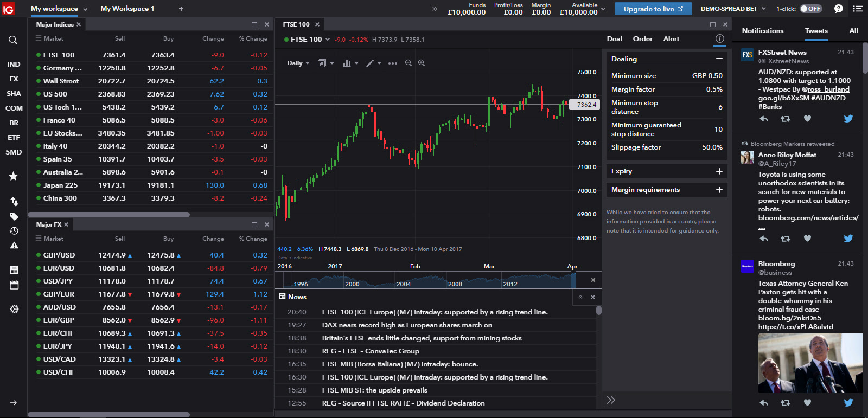Open the FTSE 100 market selector dropdown

pyautogui.click(x=327, y=40)
